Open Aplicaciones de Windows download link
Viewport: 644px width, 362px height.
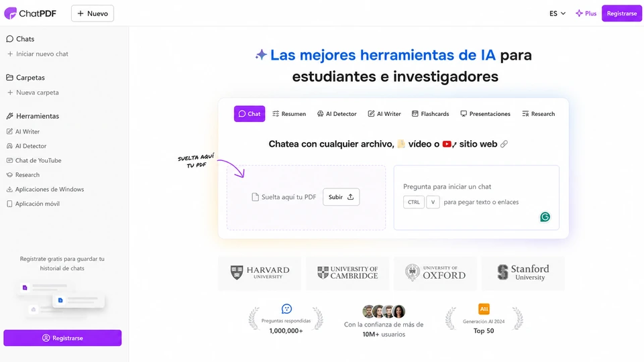pyautogui.click(x=45, y=189)
